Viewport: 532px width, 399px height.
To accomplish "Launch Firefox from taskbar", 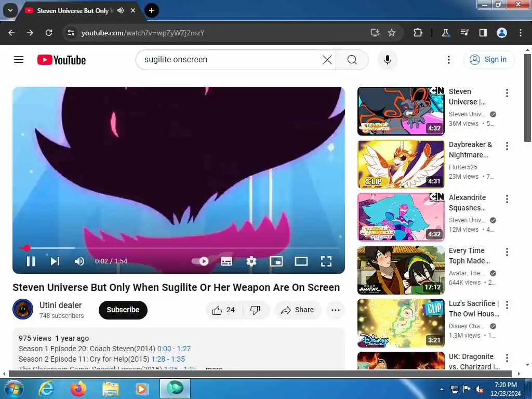I will click(x=78, y=389).
